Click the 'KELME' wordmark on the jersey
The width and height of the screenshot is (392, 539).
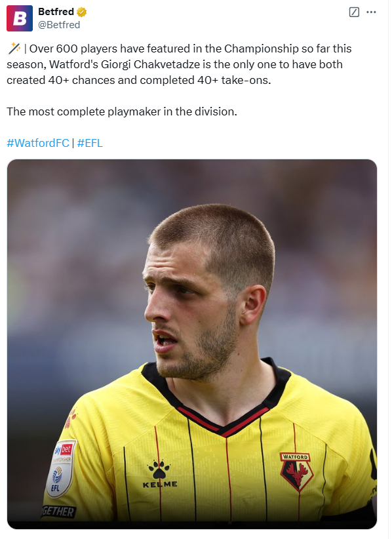[160, 484]
